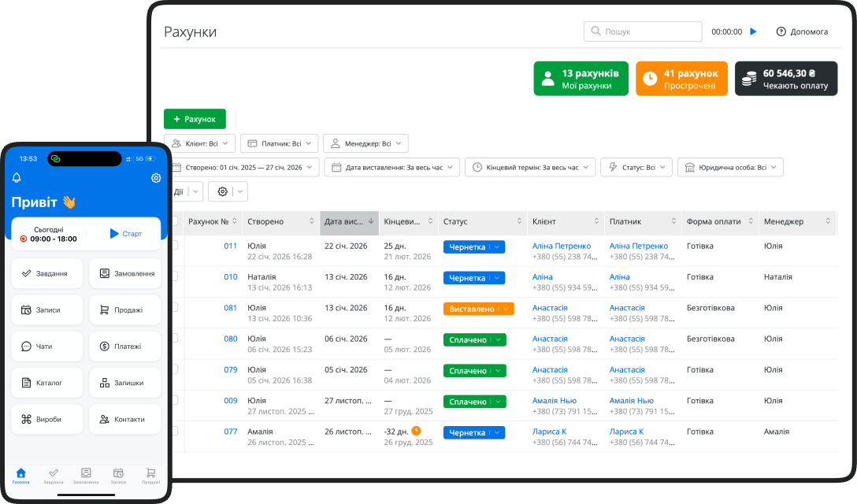The height and width of the screenshot is (504, 857).
Task: Switch to the Записи tab in phone bottom bar
Action: tap(118, 475)
